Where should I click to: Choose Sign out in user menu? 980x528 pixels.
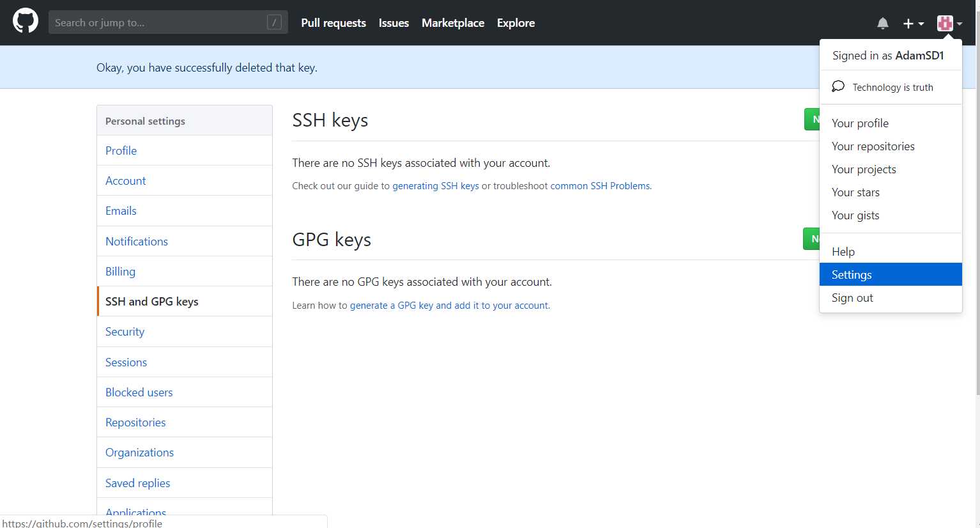click(891, 298)
